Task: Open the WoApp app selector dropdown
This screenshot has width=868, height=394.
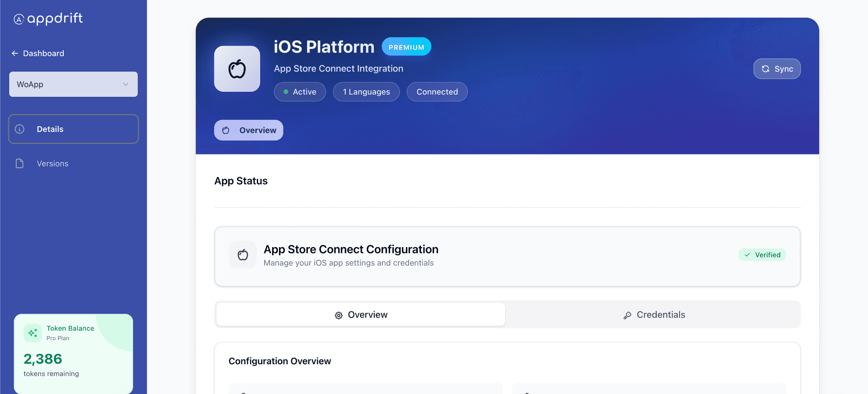Action: [73, 84]
